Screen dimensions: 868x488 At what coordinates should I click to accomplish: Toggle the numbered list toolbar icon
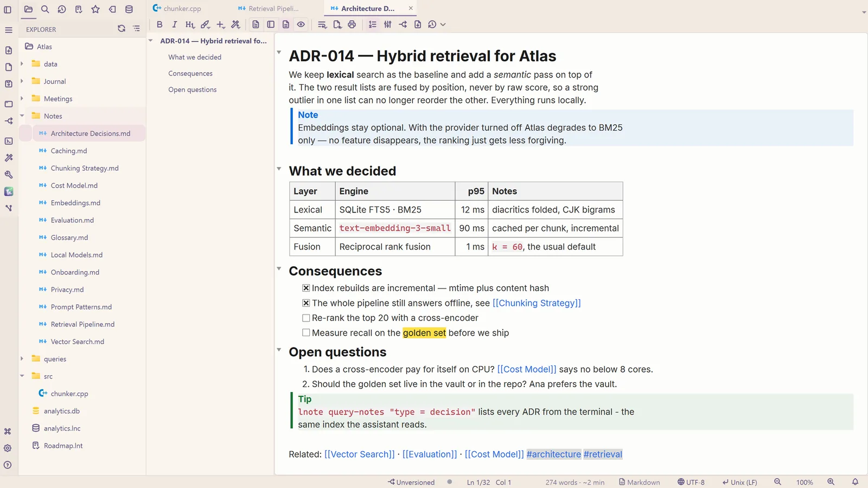[372, 24]
